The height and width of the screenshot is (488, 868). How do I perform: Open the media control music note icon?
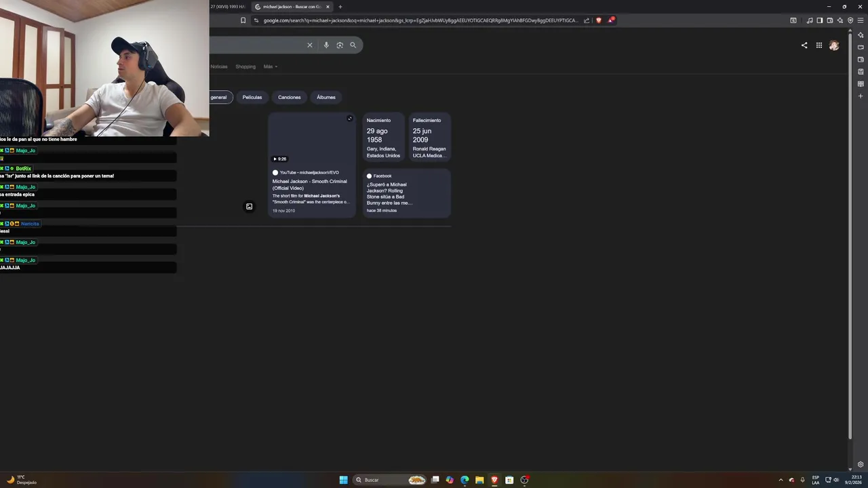(810, 20)
